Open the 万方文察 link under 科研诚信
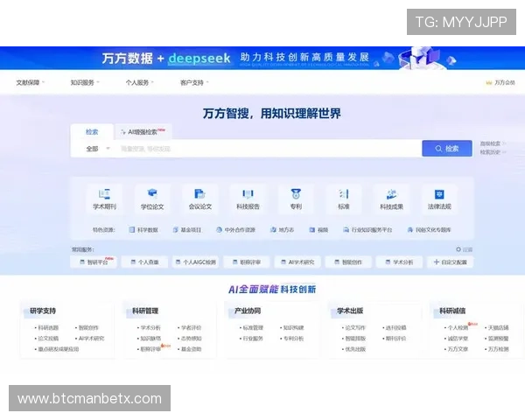 click(x=458, y=349)
